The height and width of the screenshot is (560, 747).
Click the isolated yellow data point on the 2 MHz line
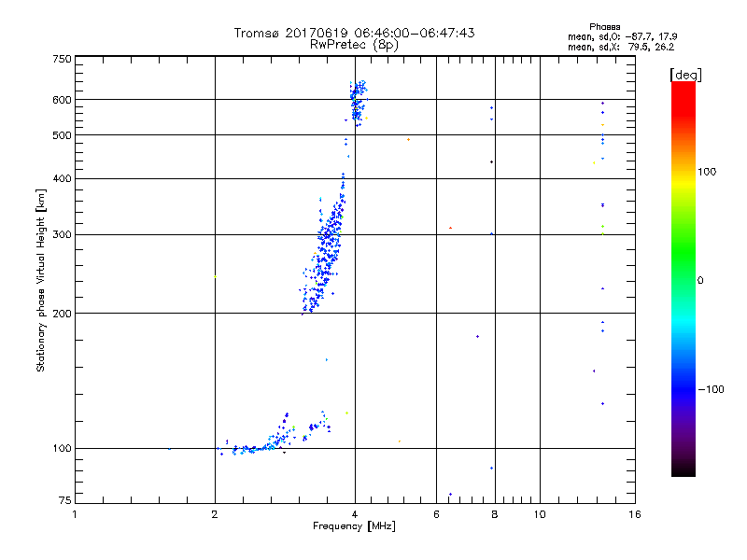tap(215, 276)
